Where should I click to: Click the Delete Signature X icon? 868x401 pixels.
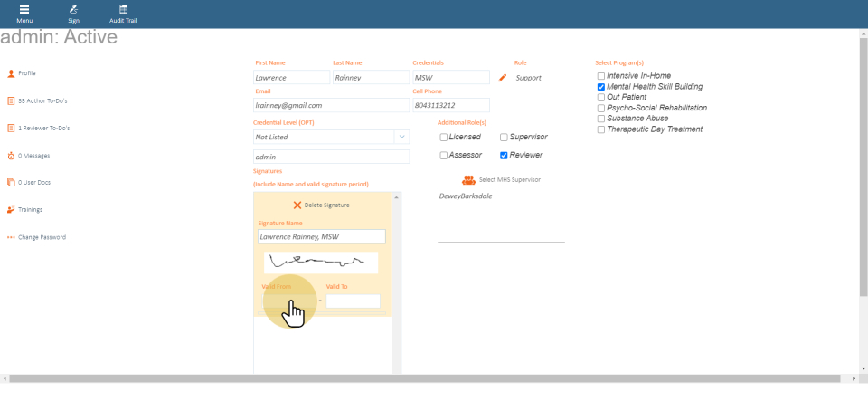pos(297,205)
